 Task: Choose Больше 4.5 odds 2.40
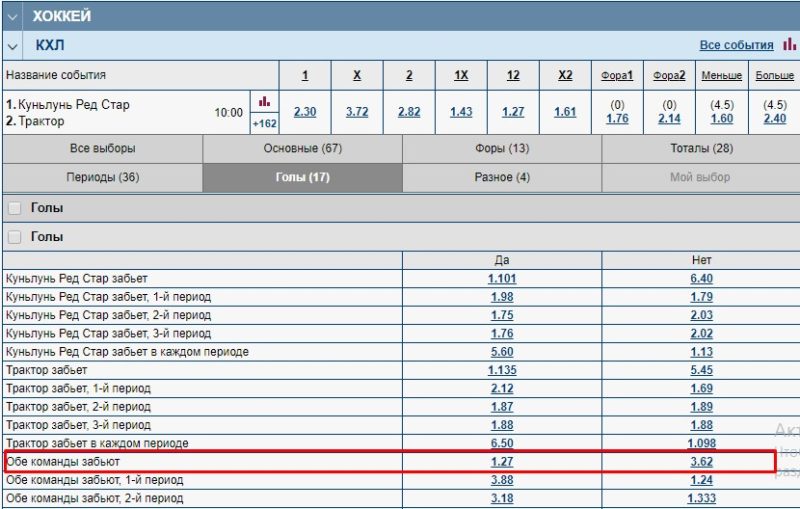774,119
